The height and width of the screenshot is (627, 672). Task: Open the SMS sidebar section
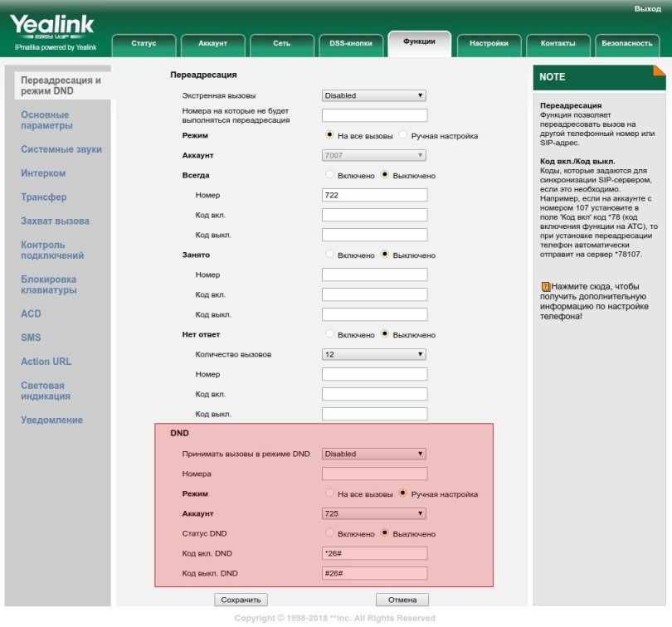[x=31, y=338]
